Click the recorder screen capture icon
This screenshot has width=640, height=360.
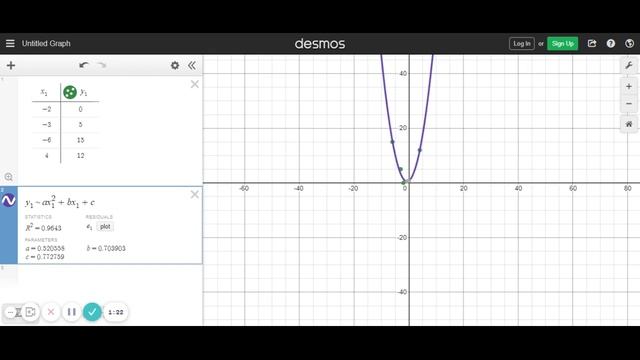pos(31,312)
